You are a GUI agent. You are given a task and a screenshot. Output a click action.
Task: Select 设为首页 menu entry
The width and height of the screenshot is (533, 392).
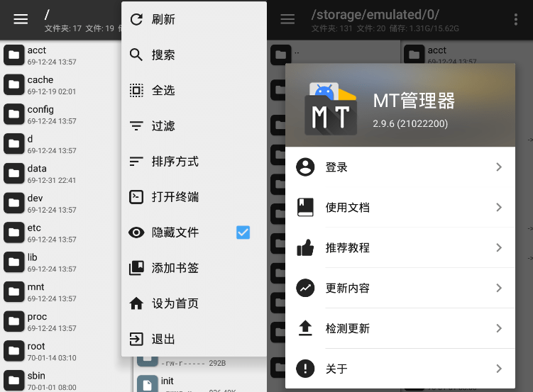click(194, 303)
